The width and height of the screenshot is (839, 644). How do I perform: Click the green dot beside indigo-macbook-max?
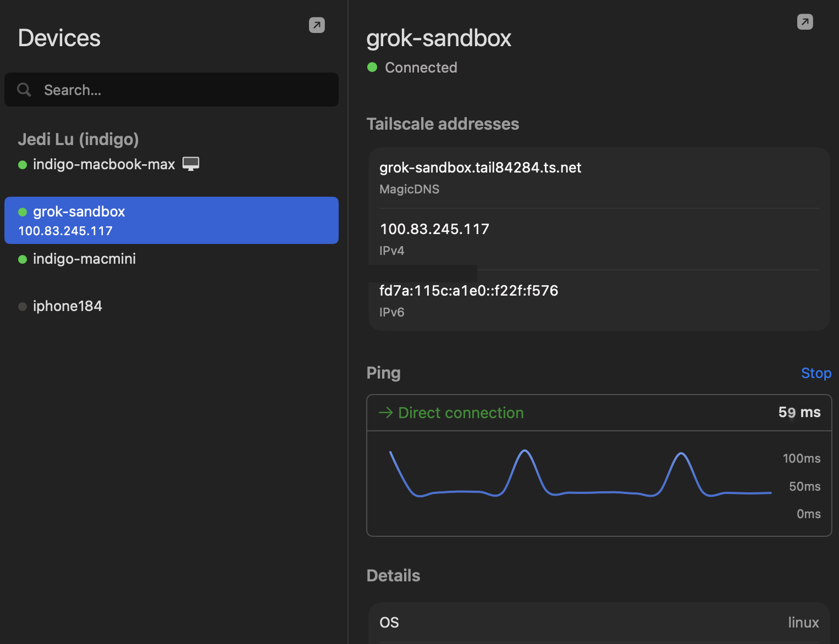[23, 165]
